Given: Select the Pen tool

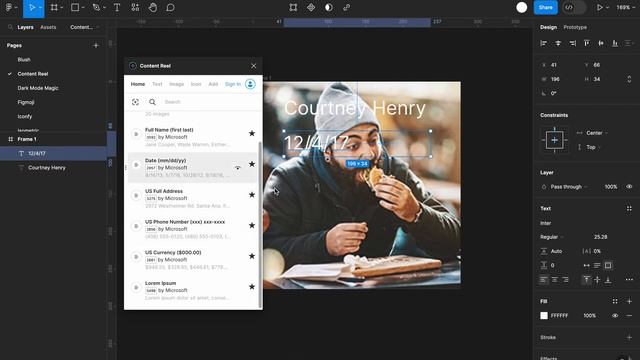Looking at the screenshot, I should (96, 7).
